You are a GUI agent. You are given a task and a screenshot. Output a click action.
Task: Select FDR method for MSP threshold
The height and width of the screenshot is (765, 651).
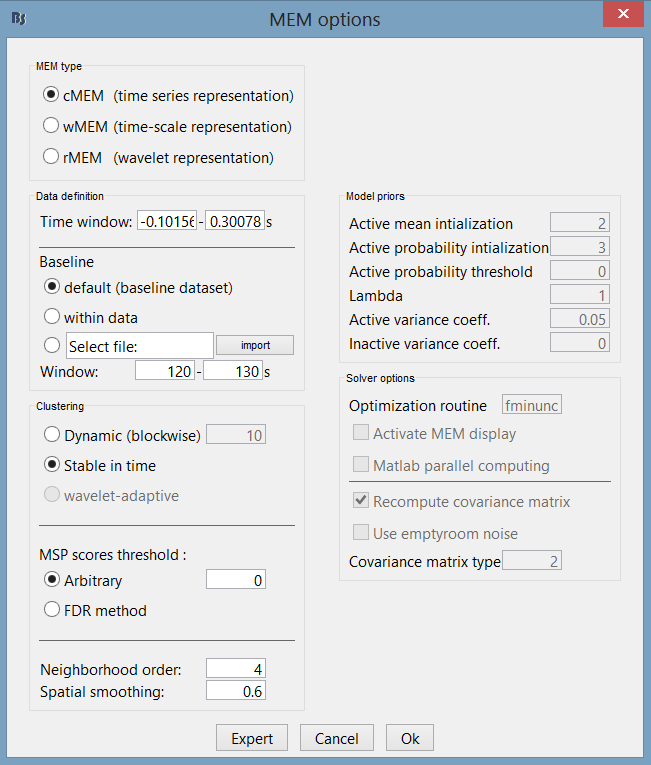[51, 610]
